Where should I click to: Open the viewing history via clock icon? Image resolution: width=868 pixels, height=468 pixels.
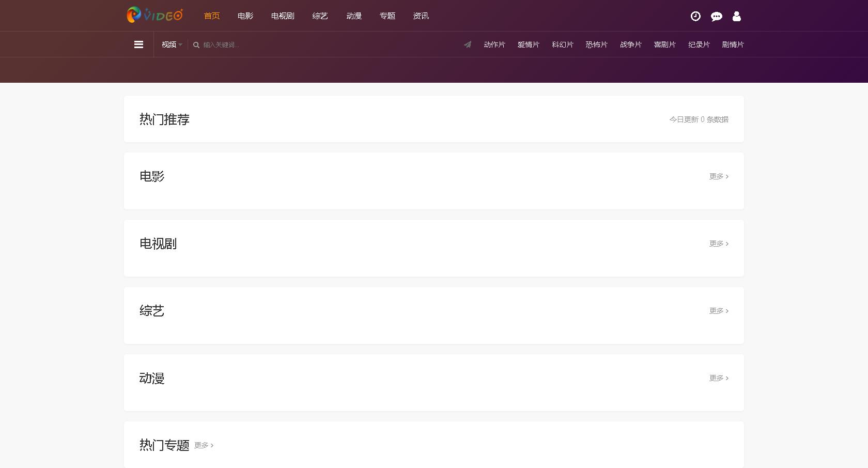pos(695,16)
